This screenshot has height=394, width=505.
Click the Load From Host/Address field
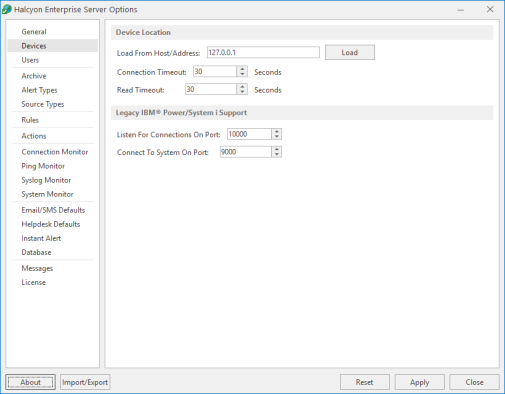pyautogui.click(x=263, y=52)
